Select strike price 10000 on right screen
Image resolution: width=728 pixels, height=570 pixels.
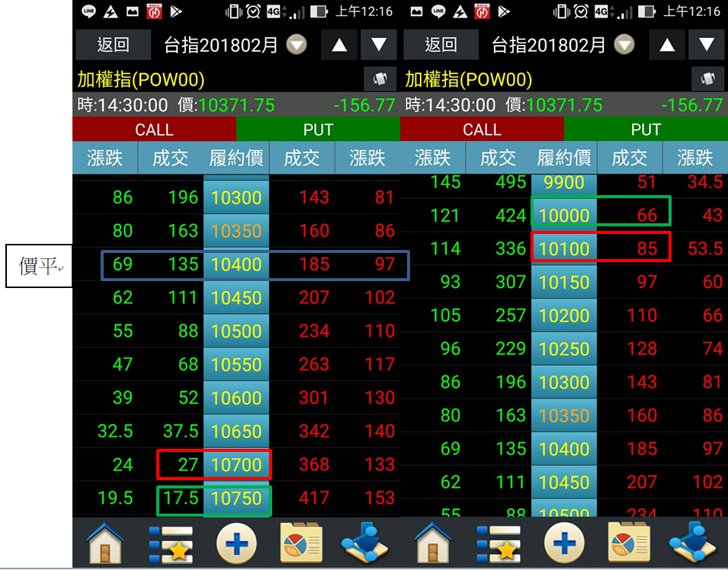[x=564, y=216]
